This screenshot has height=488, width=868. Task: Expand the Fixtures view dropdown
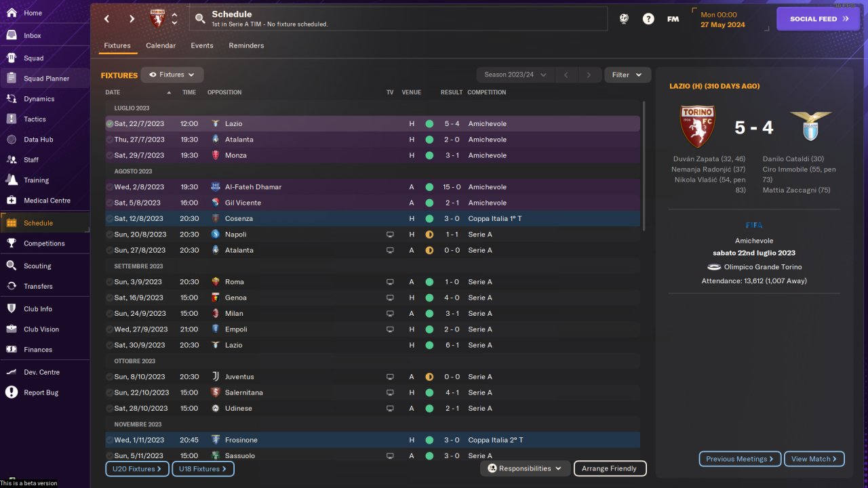[172, 75]
